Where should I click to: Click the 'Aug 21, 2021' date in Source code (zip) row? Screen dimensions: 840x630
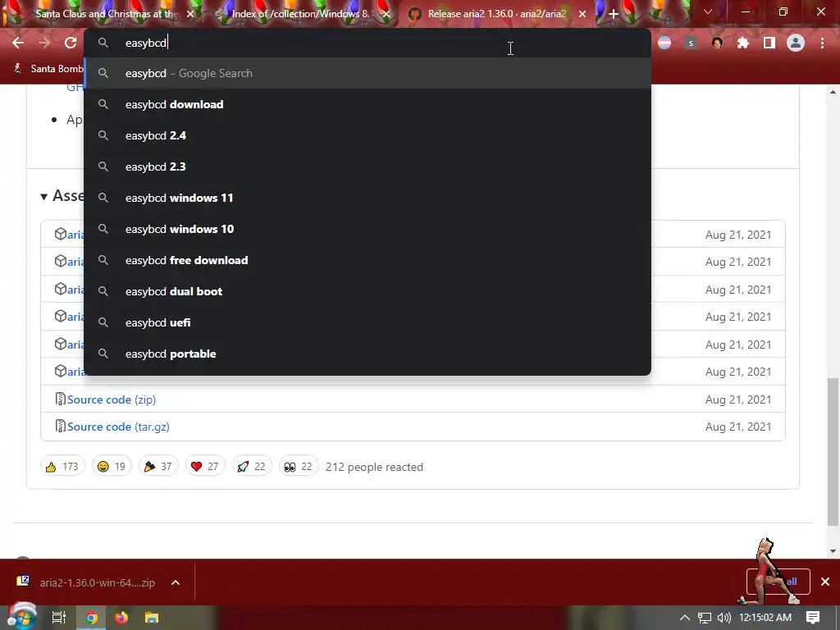click(x=738, y=399)
